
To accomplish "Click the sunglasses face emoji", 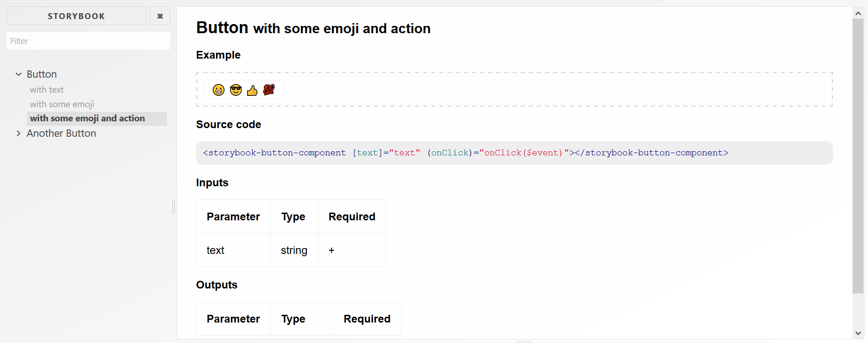I will tap(236, 90).
